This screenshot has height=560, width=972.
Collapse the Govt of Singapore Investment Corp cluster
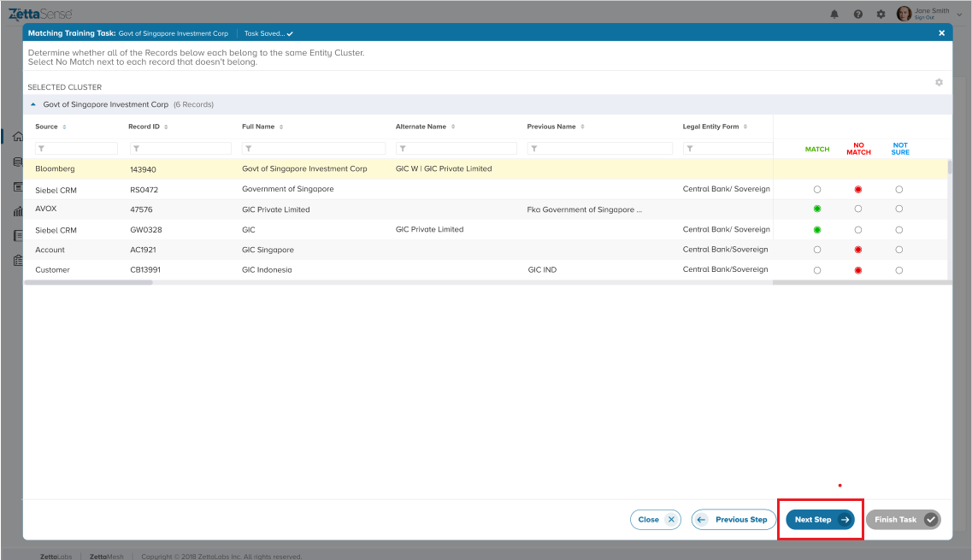33,104
